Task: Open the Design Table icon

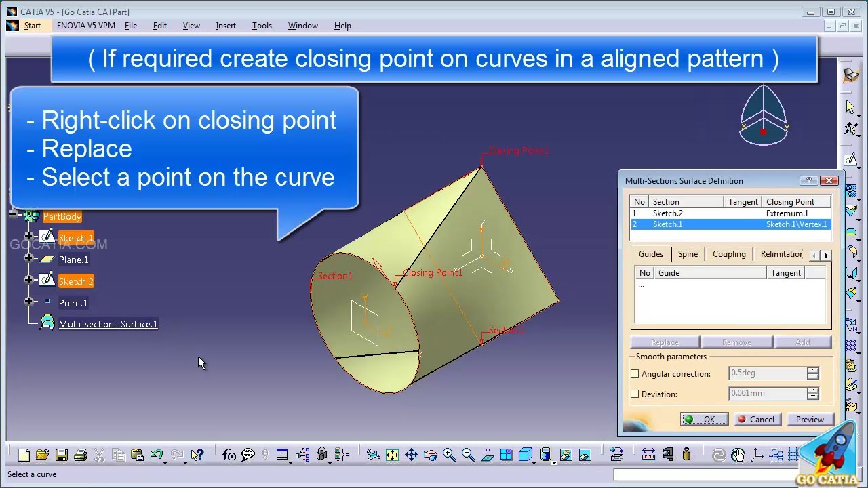Action: pos(282,455)
